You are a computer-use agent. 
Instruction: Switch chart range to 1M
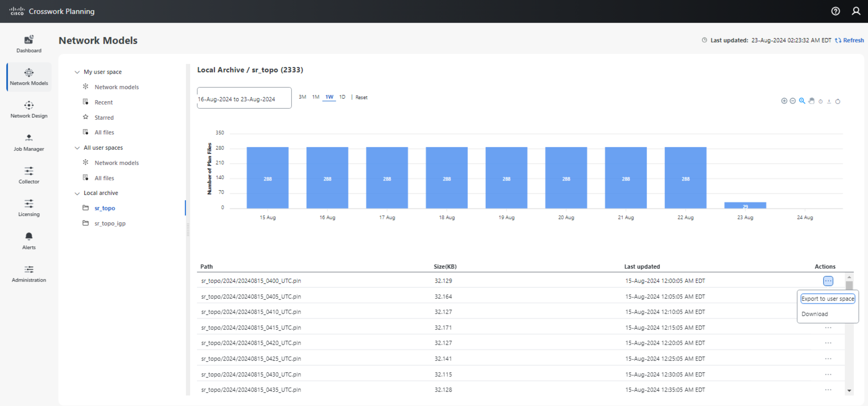click(x=315, y=97)
